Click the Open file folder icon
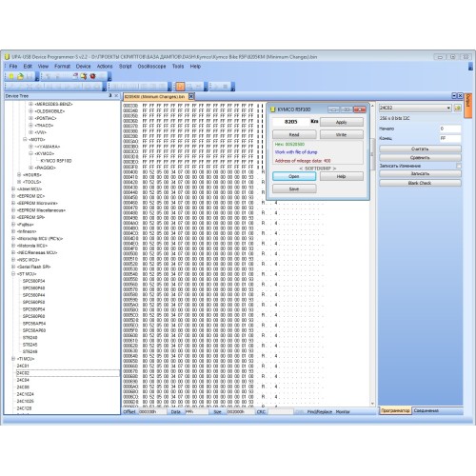The image size is (476, 476). point(20,76)
